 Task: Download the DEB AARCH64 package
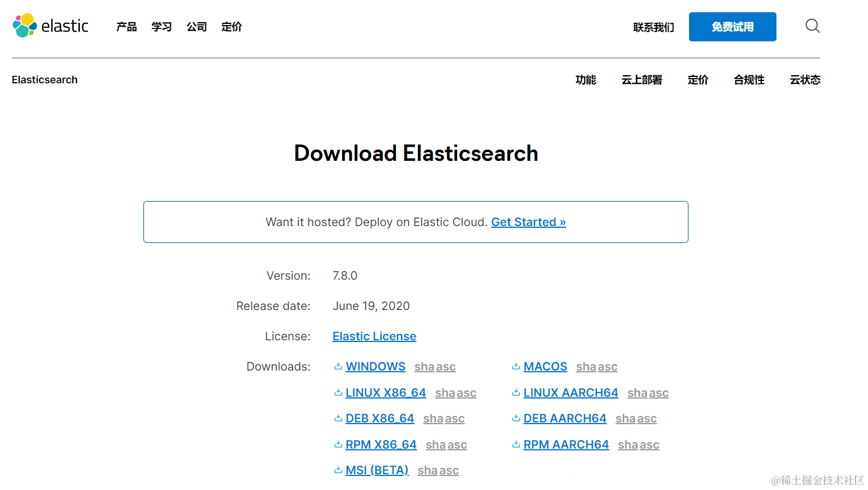[x=565, y=418]
